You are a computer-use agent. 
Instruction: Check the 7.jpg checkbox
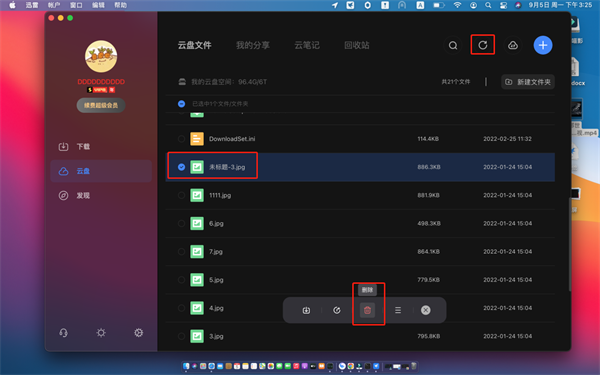(x=181, y=251)
